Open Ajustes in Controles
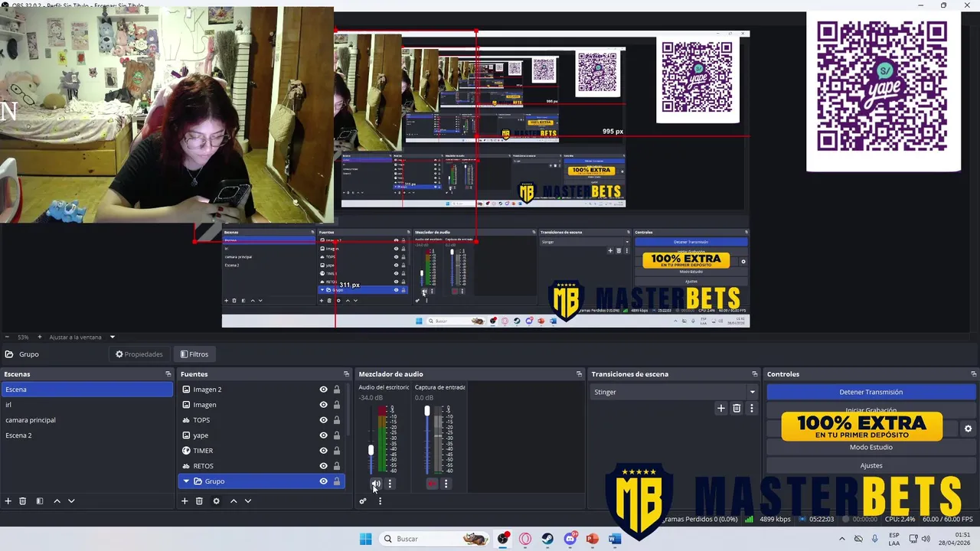The width and height of the screenshot is (980, 551). click(871, 465)
